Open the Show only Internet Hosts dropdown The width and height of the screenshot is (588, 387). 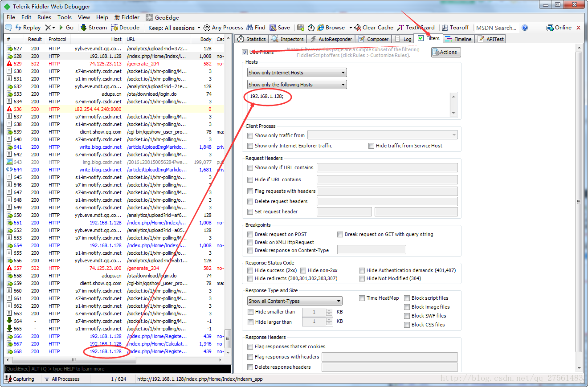pyautogui.click(x=297, y=73)
